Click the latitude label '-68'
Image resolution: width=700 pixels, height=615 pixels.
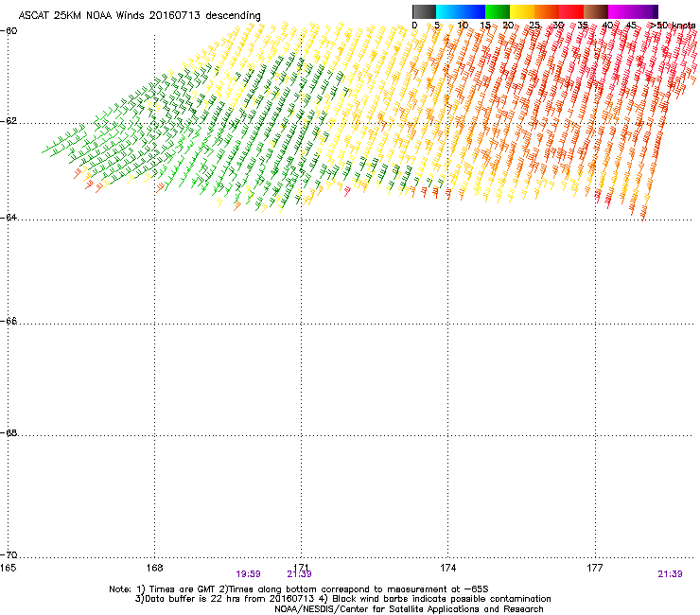9,433
